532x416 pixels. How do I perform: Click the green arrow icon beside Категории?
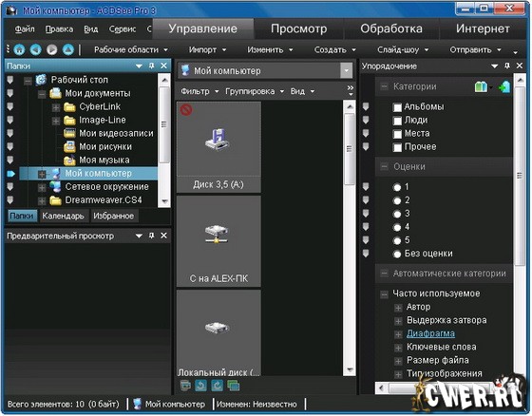click(x=504, y=86)
